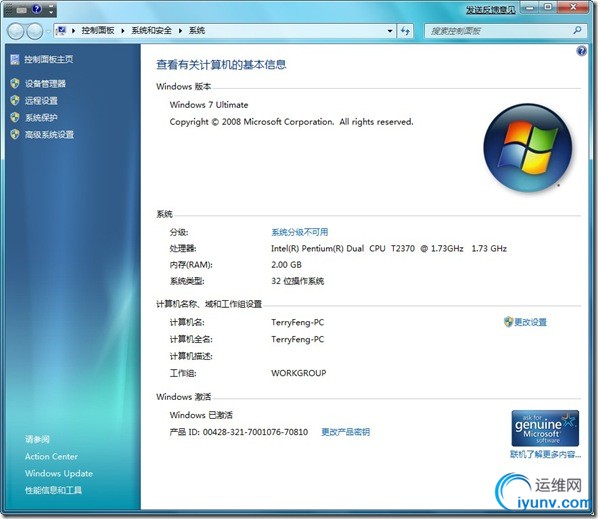Click the 32 位操作系统 system type value
Viewport: 598px width, 519px height.
pyautogui.click(x=298, y=281)
